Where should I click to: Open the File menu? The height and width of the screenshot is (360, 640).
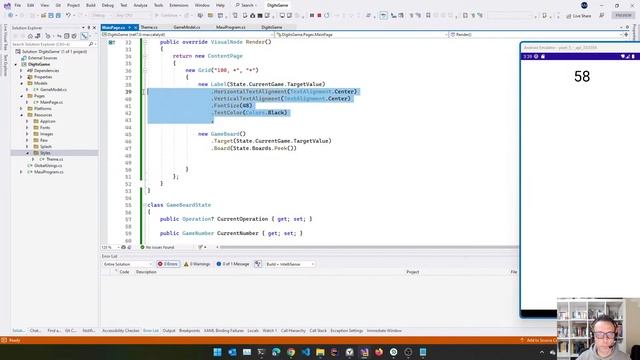coord(18,5)
